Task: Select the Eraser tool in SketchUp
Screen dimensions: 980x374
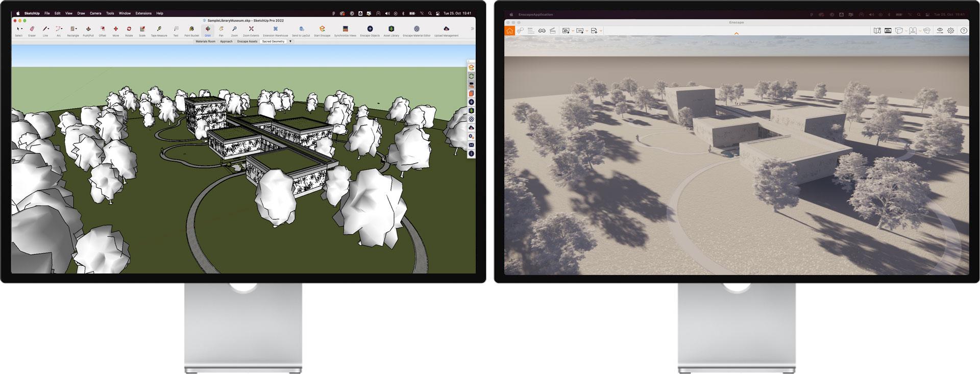Action: click(32, 29)
